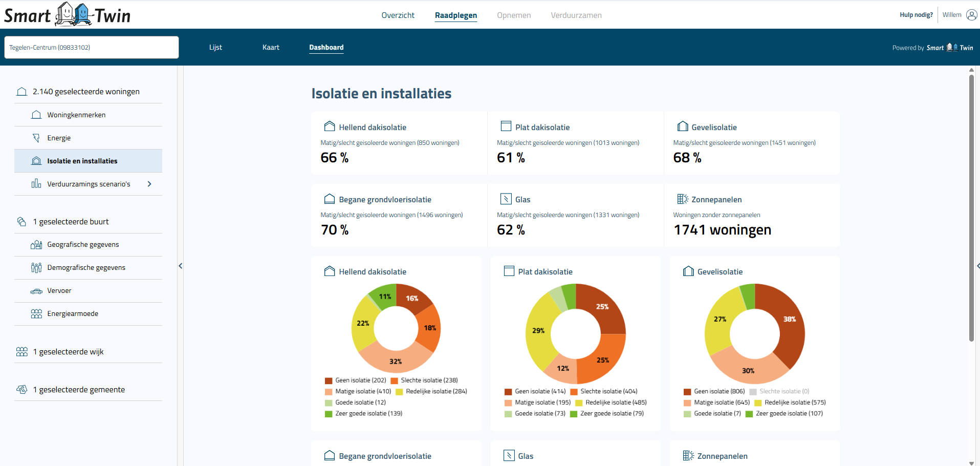Expand Verduurzamings scenario's with the chevron arrow
Viewport: 980px width, 466px height.
pos(149,184)
